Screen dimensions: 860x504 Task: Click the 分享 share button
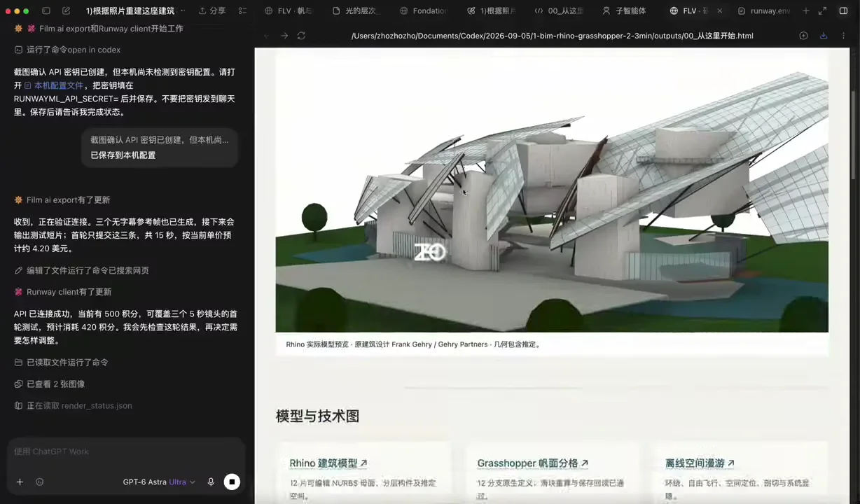click(212, 10)
